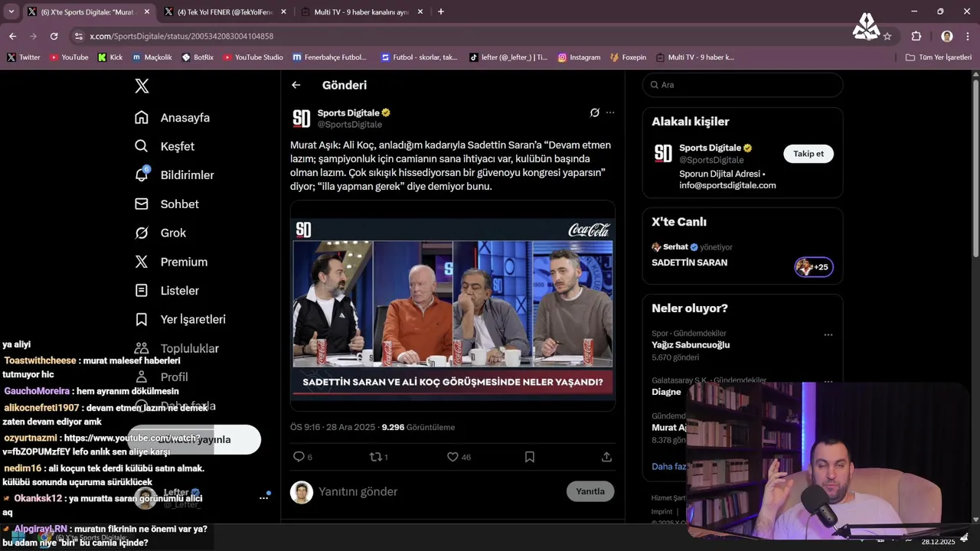Open Listeler lists page
Viewport: 980px width, 551px height.
point(167,291)
